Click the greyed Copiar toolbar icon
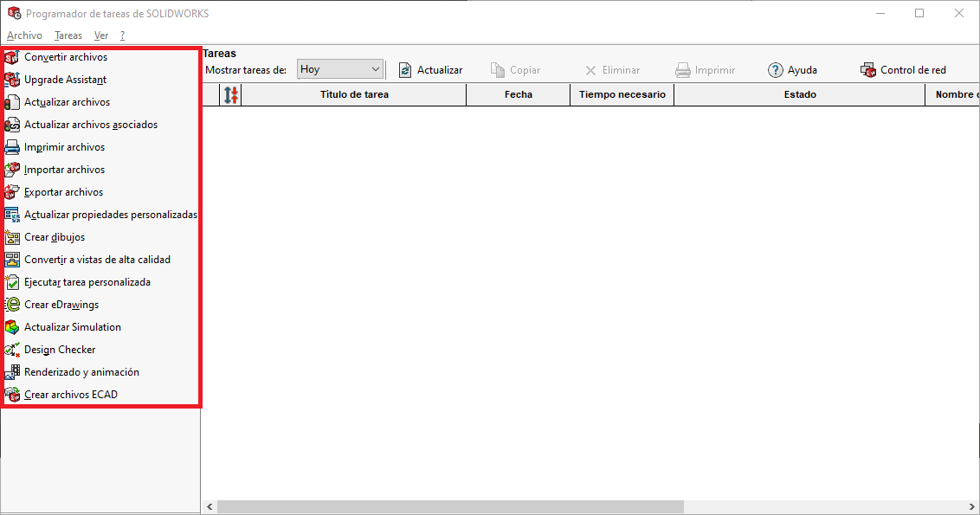This screenshot has width=980, height=515. pos(498,70)
